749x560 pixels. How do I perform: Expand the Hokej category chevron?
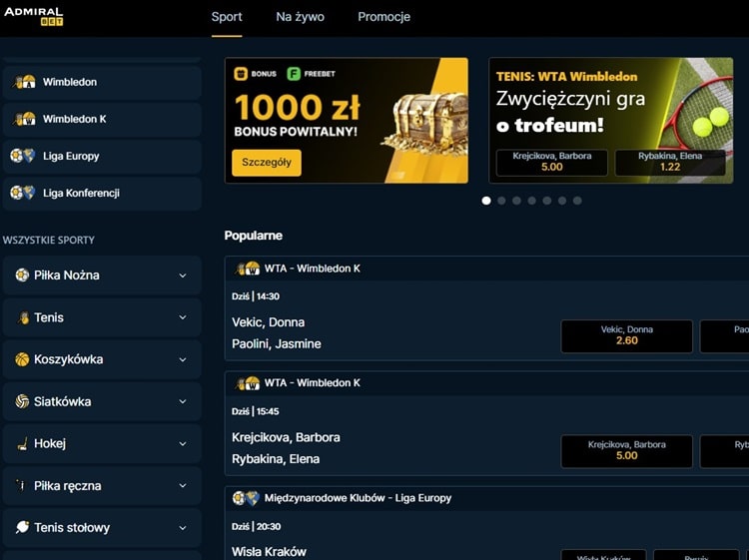click(183, 443)
